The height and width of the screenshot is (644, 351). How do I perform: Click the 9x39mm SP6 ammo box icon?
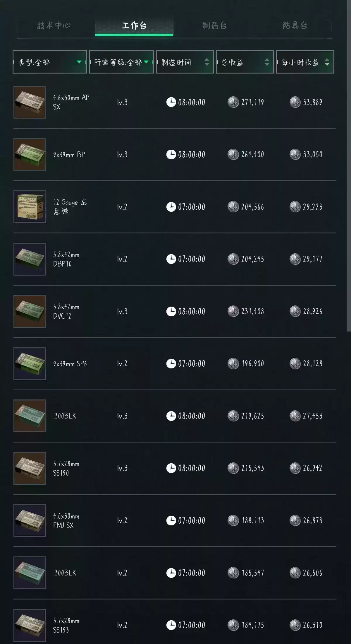coord(30,364)
